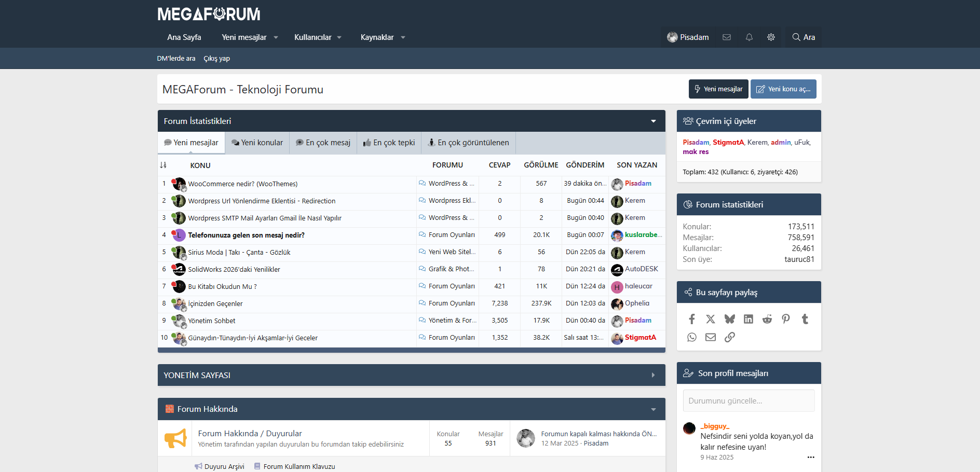Open İçinizden Geçenler topic
The width and height of the screenshot is (980, 472).
click(x=215, y=304)
